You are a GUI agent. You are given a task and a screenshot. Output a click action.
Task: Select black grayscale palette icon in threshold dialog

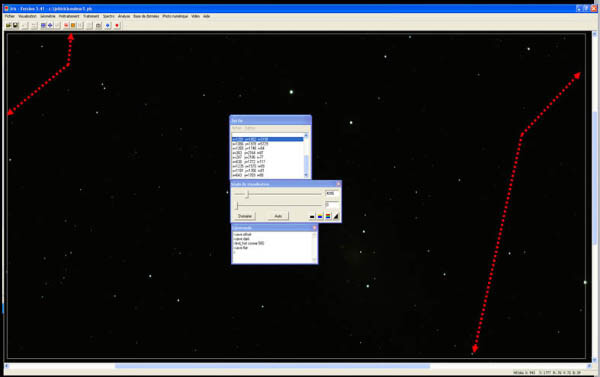312,217
